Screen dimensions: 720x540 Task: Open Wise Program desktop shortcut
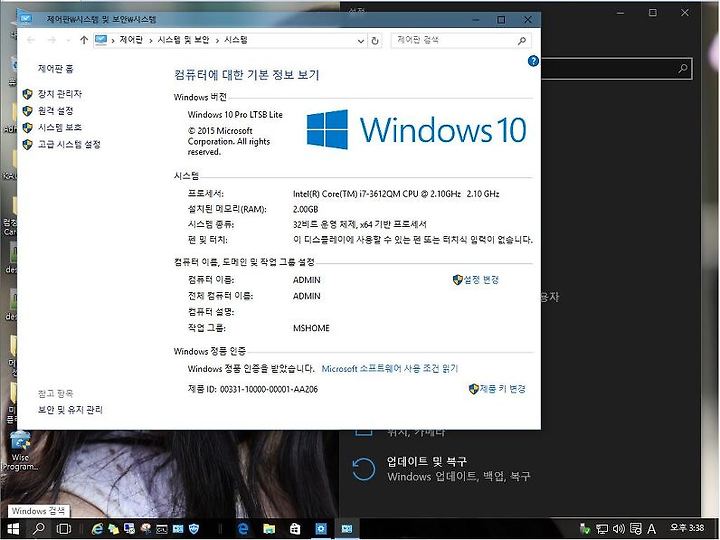point(20,451)
